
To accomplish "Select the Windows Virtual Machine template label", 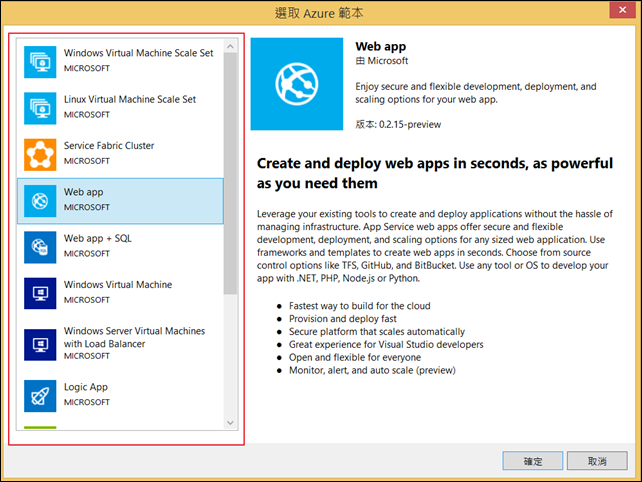I will pos(118,285).
